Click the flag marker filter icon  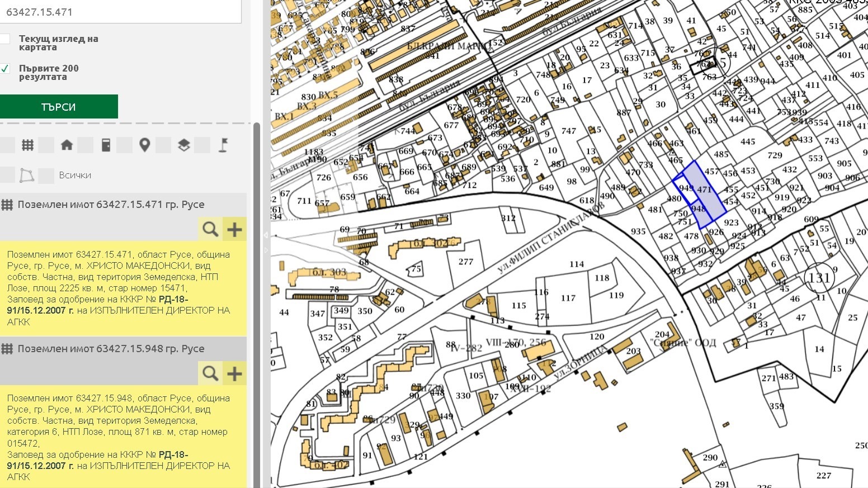click(x=223, y=145)
